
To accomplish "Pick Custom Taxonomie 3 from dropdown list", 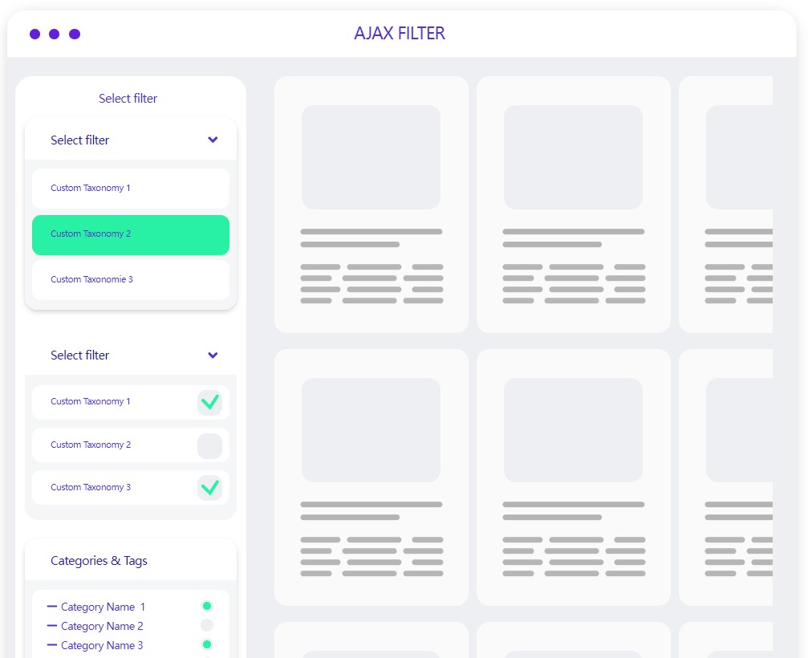I will (131, 279).
